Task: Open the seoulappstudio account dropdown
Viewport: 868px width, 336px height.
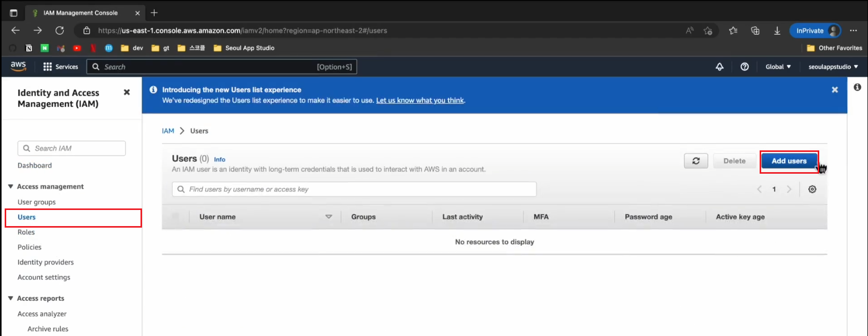Action: point(833,67)
